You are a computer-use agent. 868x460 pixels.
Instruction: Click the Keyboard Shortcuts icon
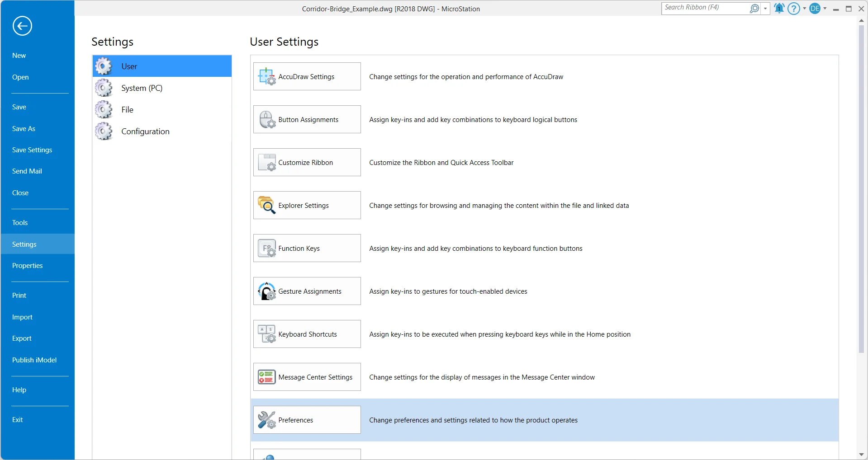pyautogui.click(x=267, y=334)
